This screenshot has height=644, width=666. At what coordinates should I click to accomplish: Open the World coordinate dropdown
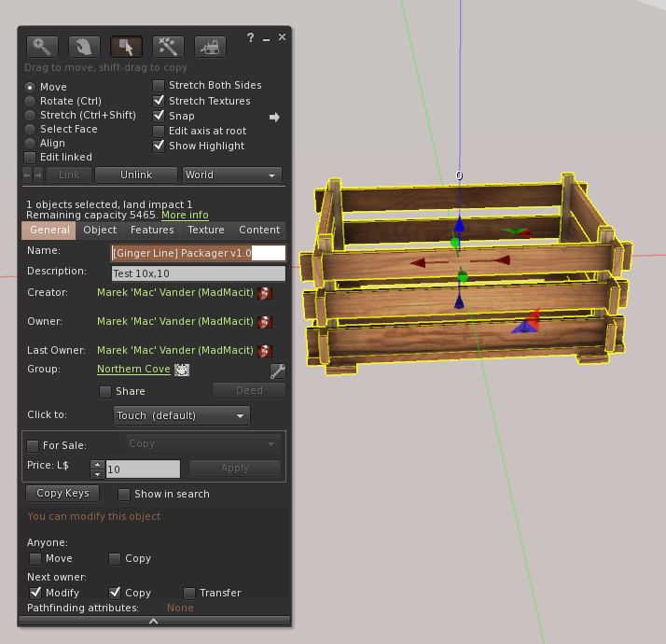tap(232, 175)
